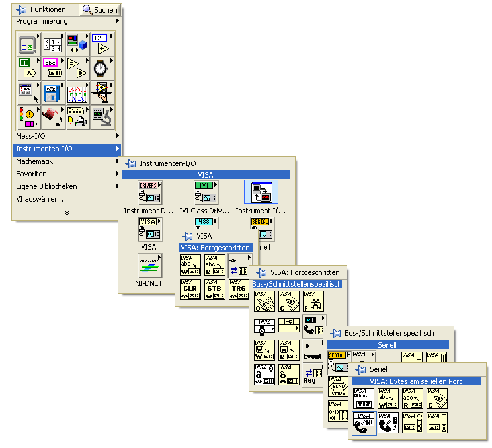Open the Numeric palette icon with 123

102,44
